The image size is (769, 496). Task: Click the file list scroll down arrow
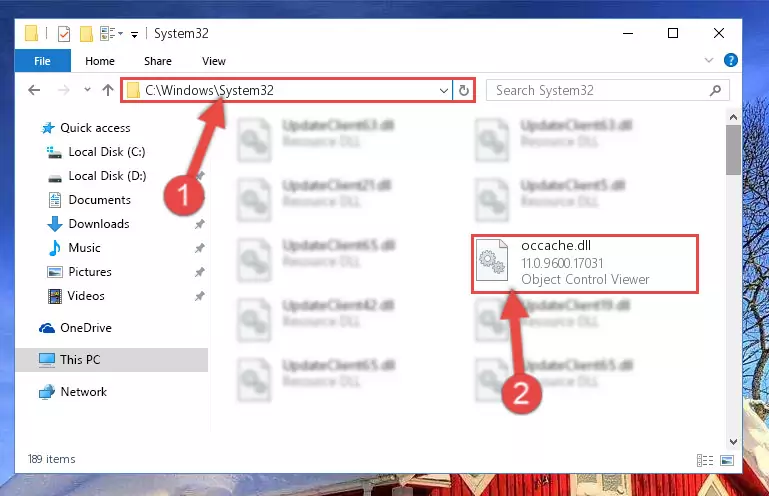(733, 442)
